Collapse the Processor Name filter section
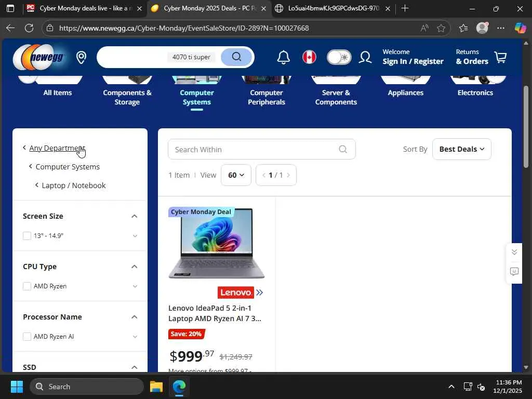This screenshot has height=399, width=532. pyautogui.click(x=135, y=317)
